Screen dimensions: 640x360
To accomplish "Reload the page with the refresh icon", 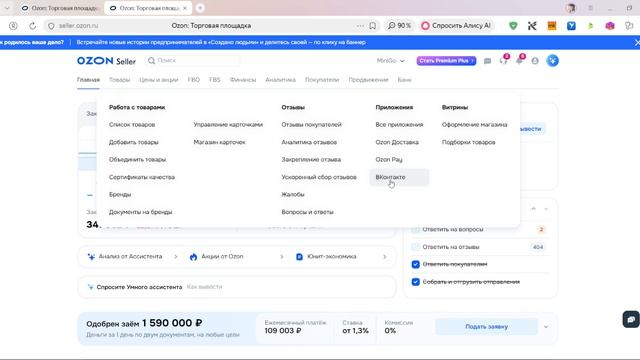I will coord(32,26).
